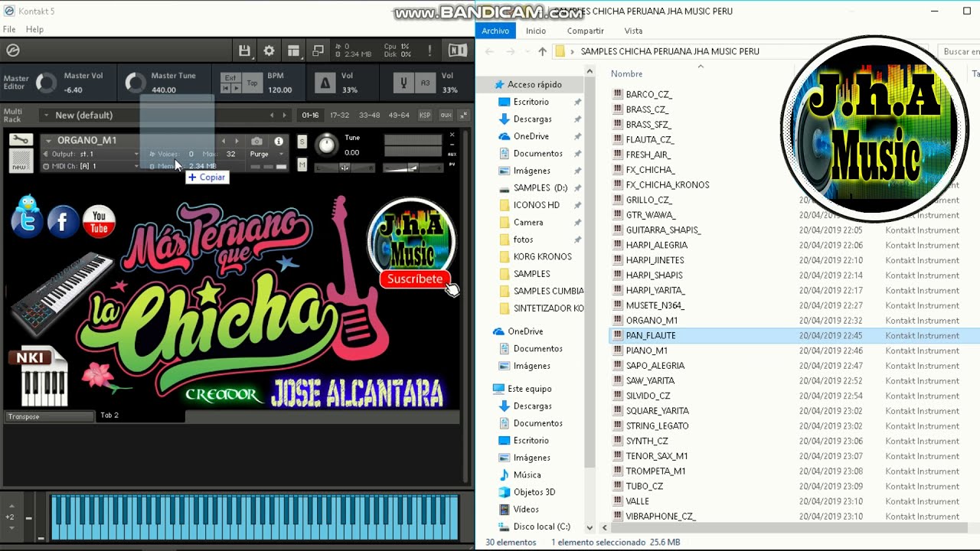Click the NI logo button in Kontakt
The width and height of the screenshot is (980, 551).
click(457, 51)
